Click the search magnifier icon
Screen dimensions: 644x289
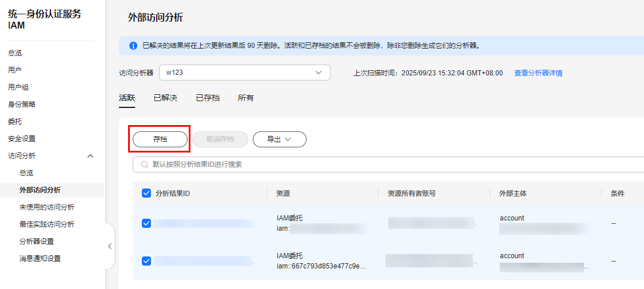145,164
